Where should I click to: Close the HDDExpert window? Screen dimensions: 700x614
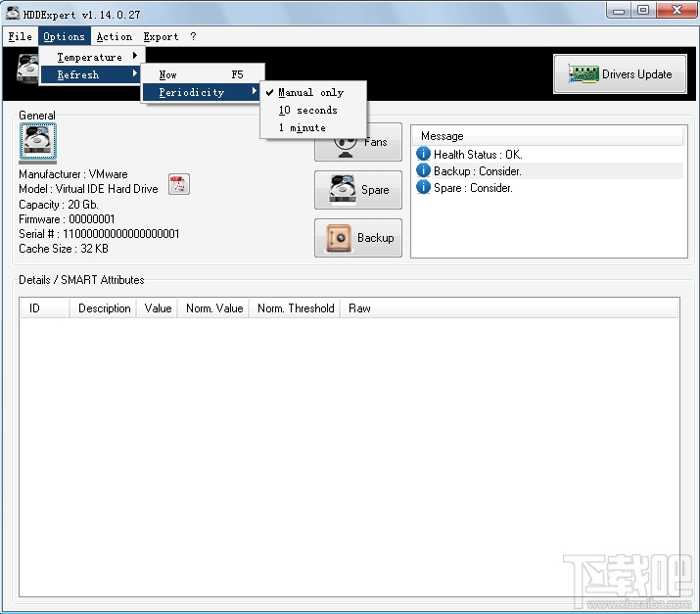pos(677,10)
